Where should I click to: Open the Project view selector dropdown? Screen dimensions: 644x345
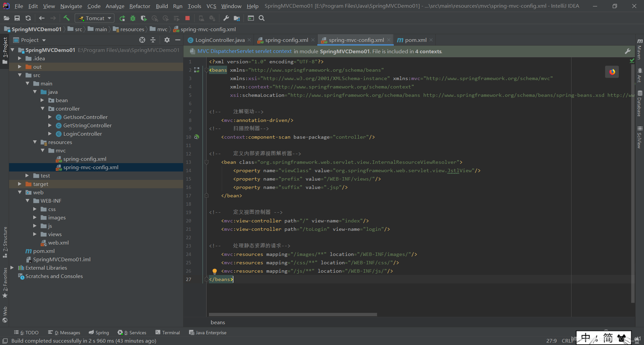tap(30, 40)
